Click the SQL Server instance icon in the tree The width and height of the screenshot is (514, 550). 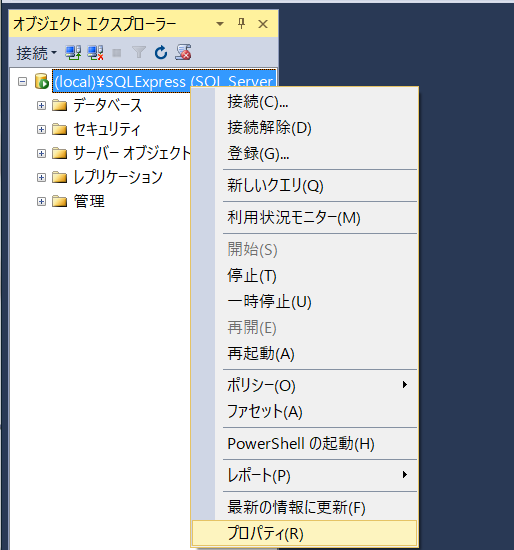(42, 81)
